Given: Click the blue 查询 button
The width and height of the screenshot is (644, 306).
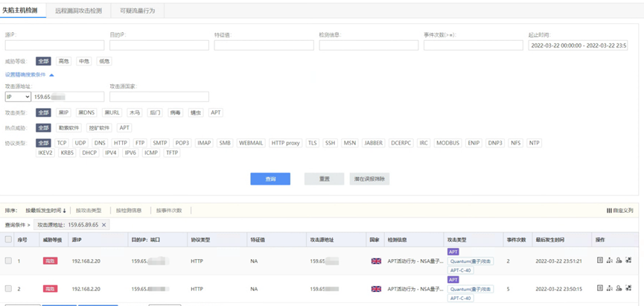Looking at the screenshot, I should click(270, 179).
